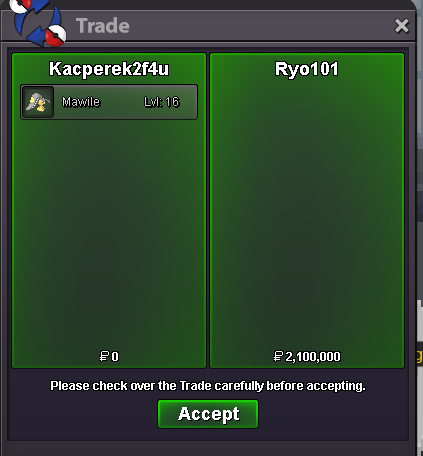Close the Trade window
This screenshot has height=456, width=423.
tap(401, 26)
